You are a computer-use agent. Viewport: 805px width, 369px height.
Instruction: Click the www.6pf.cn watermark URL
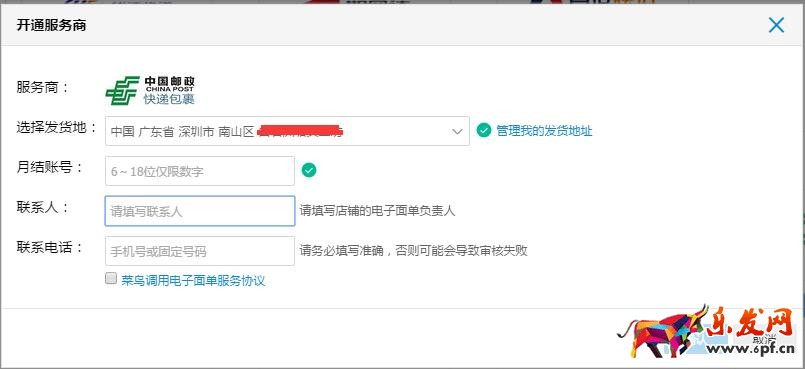point(754,349)
